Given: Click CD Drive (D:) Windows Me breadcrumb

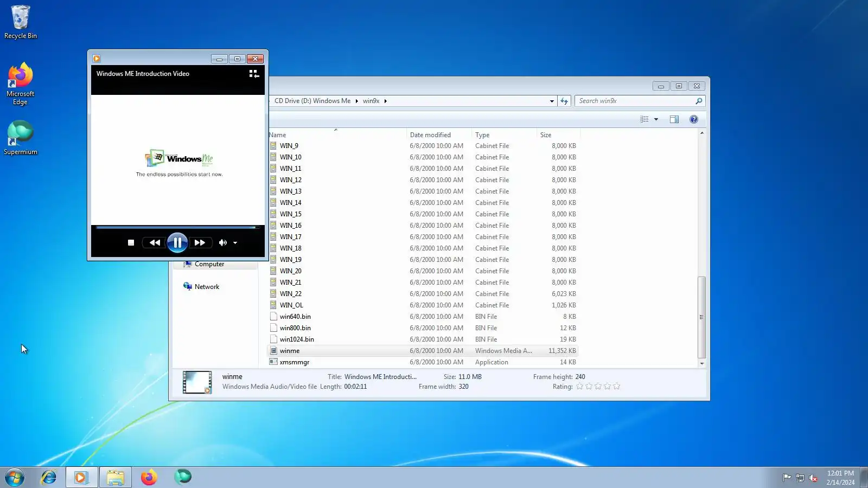Looking at the screenshot, I should click(x=312, y=101).
